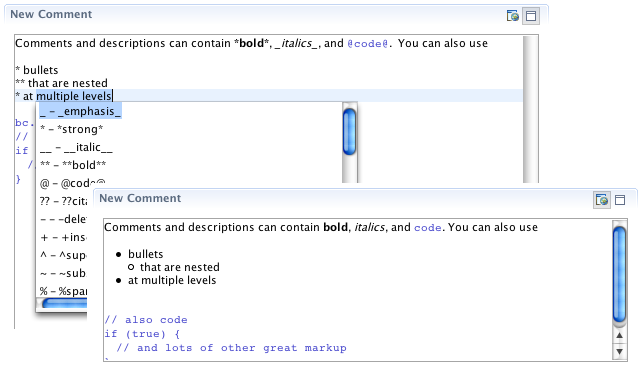Click the proposal popup's horizontal scrollbar thumb
The width and height of the screenshot is (640, 368).
65,303
